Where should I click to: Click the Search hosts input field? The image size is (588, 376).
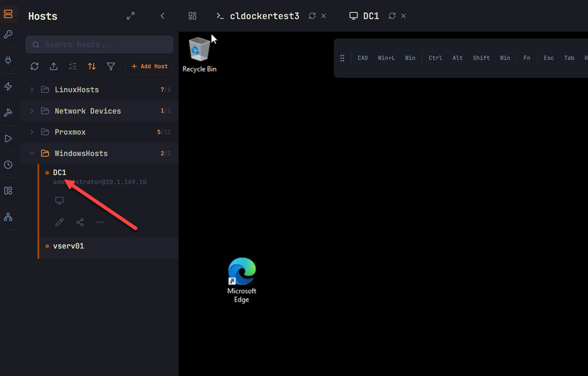(100, 45)
